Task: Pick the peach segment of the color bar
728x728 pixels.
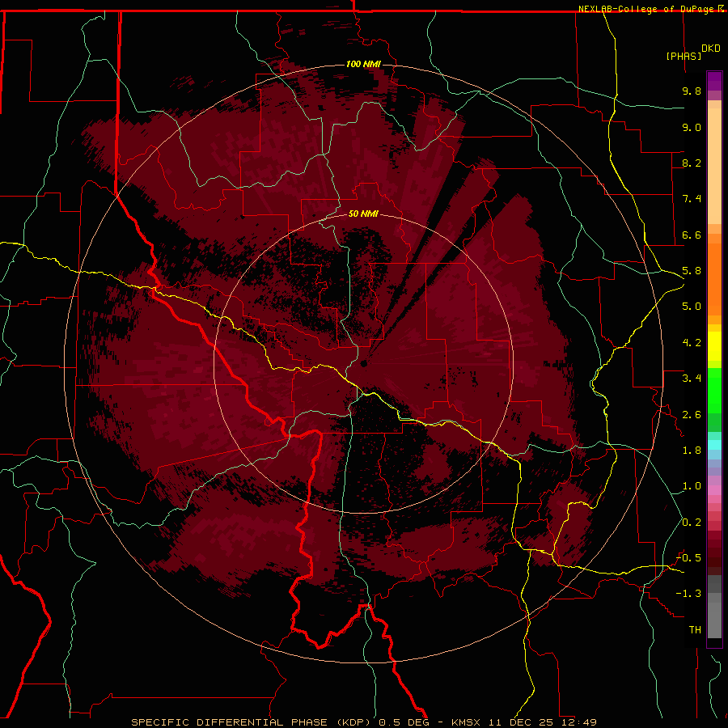Action: (x=714, y=166)
